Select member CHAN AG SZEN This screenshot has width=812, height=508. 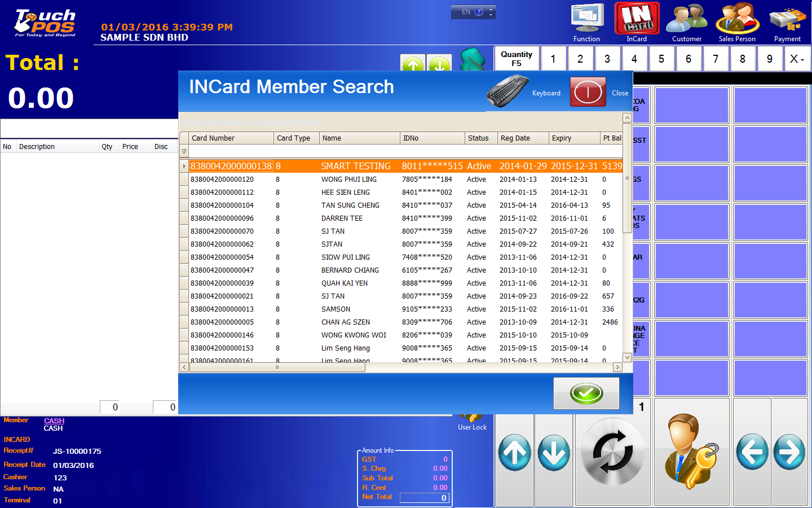346,322
